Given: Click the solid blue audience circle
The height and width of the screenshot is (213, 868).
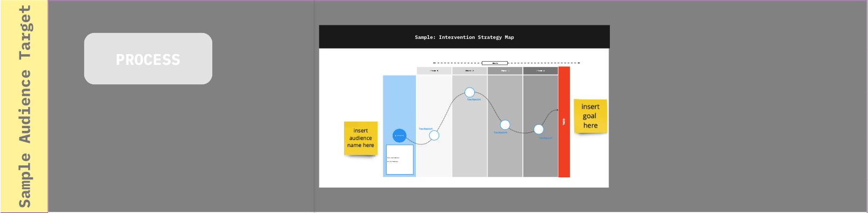Looking at the screenshot, I should click(399, 136).
